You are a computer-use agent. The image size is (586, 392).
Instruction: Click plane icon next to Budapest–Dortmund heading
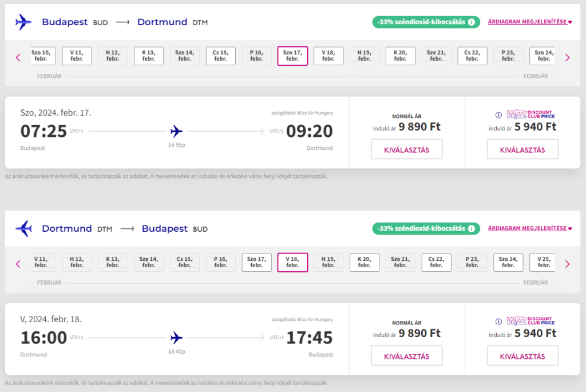[x=23, y=22]
